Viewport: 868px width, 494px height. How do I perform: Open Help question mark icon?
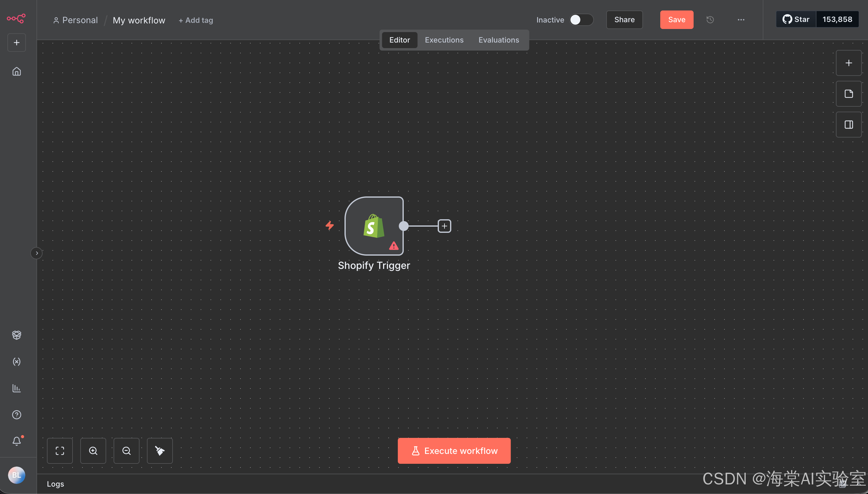[16, 415]
